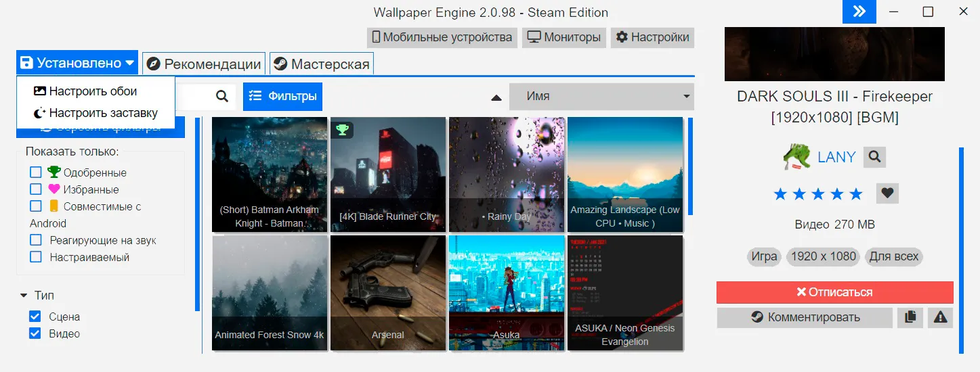
Task: Open LANY author profile link
Action: (836, 157)
